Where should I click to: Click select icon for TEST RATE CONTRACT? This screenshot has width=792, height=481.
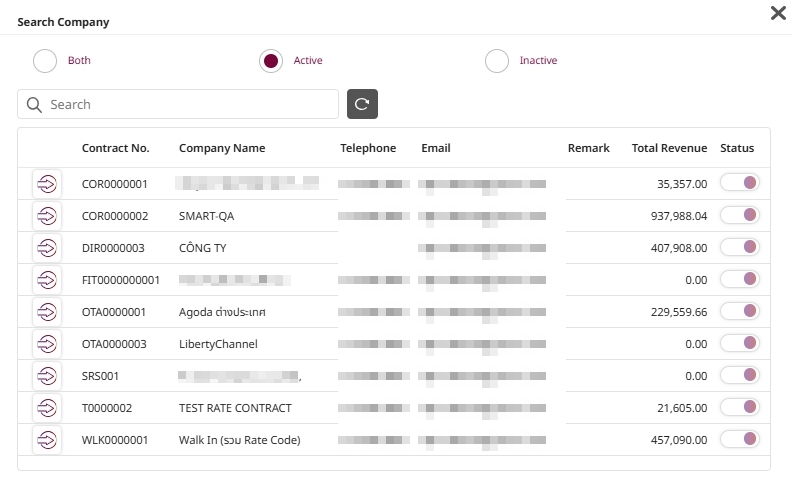pos(46,408)
